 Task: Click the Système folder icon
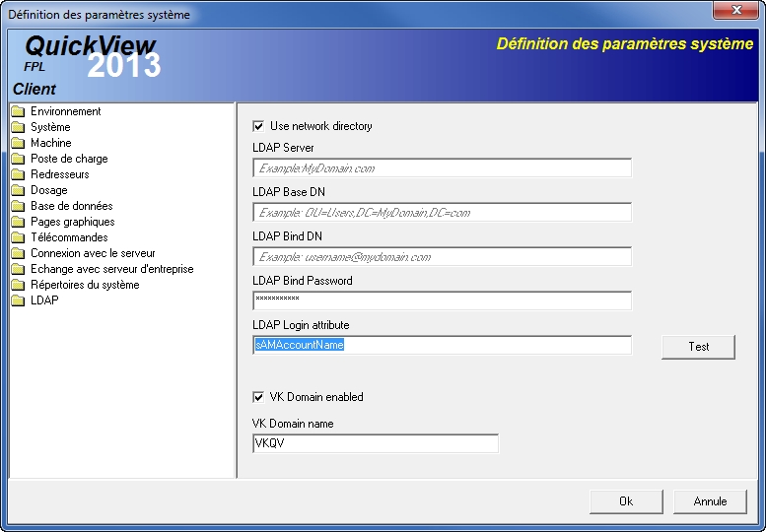pyautogui.click(x=18, y=127)
